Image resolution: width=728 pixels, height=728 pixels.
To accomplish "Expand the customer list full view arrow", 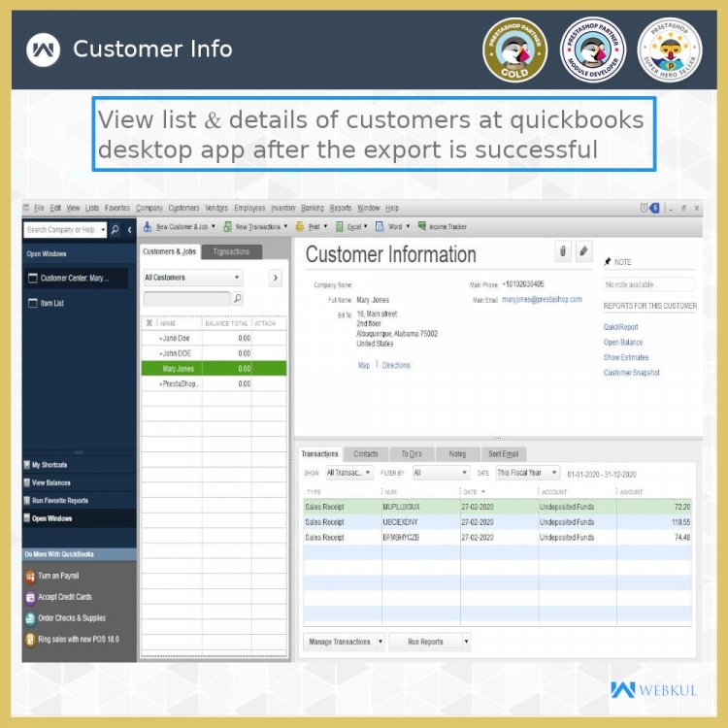I will coord(276,278).
